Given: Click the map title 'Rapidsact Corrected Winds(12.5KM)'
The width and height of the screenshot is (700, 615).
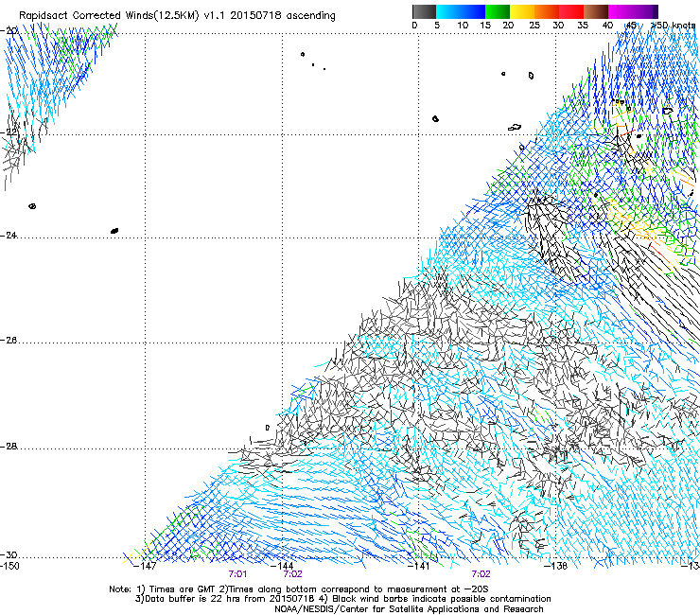Looking at the screenshot, I should [x=109, y=16].
